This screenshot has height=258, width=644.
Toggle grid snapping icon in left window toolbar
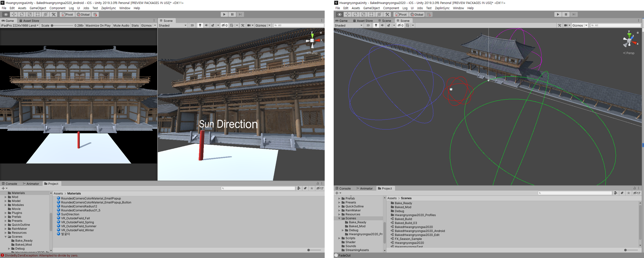[95, 14]
